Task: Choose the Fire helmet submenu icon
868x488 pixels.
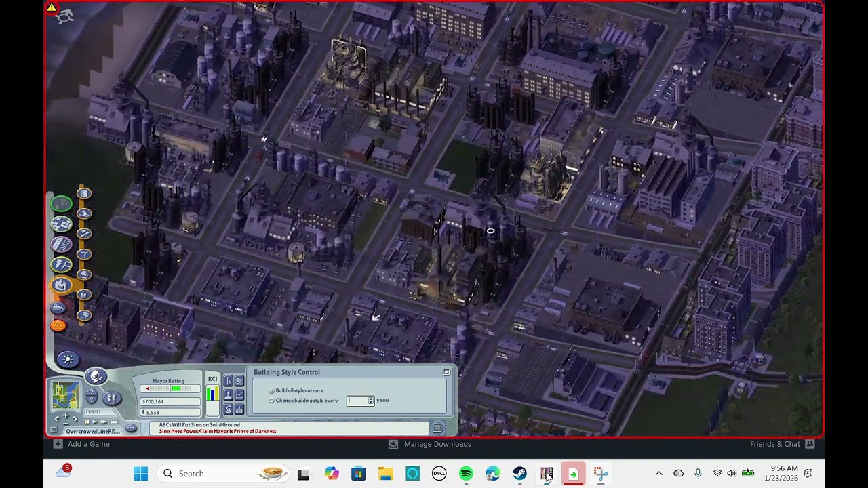Action: pos(84,213)
